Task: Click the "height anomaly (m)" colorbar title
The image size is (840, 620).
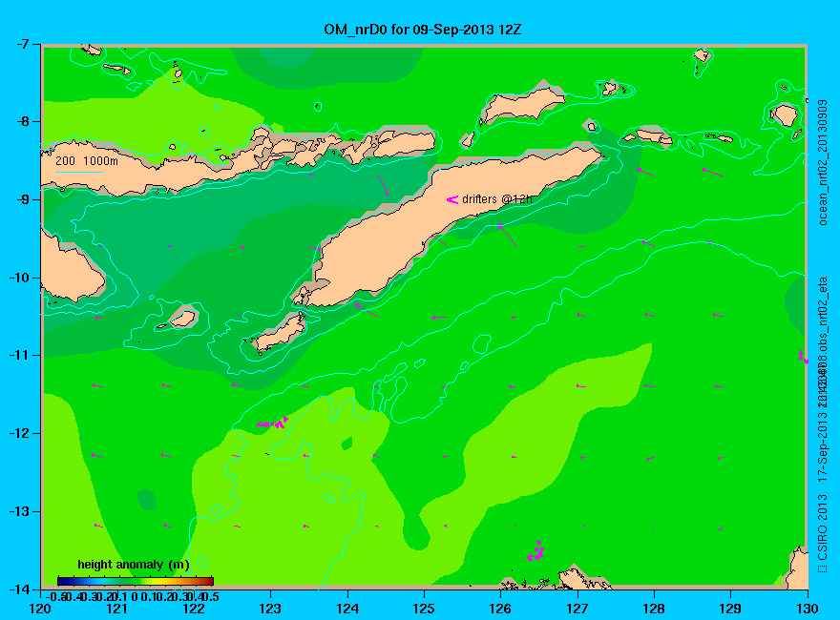Action: [134, 565]
